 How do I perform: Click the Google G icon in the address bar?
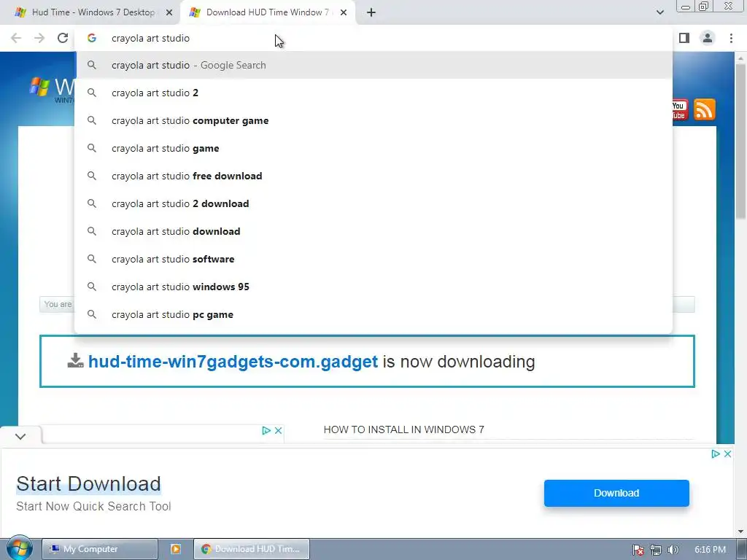pyautogui.click(x=91, y=38)
